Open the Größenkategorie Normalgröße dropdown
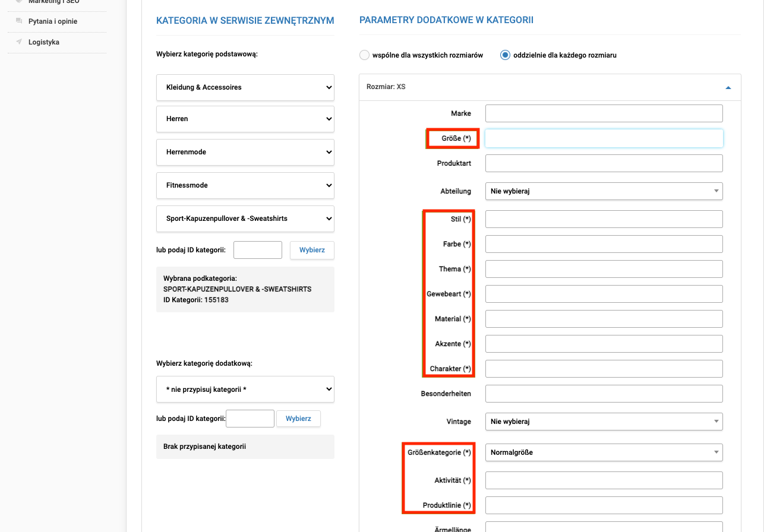The height and width of the screenshot is (532, 764). click(604, 452)
